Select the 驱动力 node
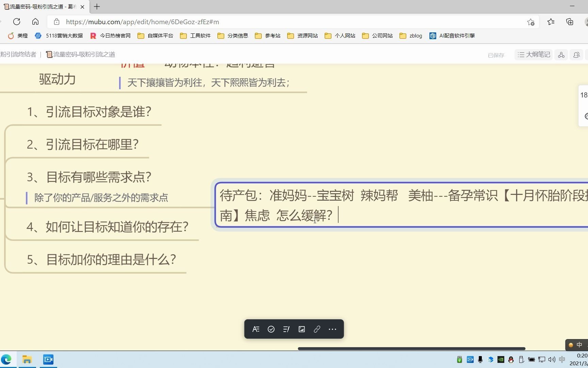The image size is (588, 368). pos(57,79)
